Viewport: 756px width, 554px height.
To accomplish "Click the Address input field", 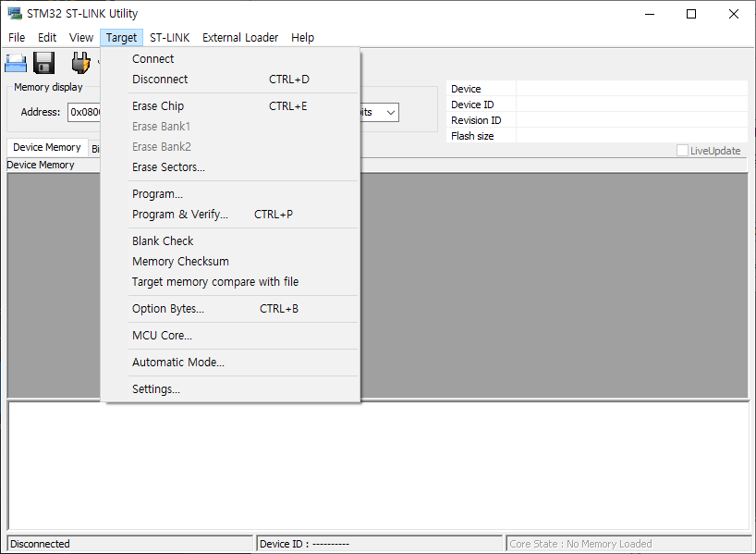I will [x=84, y=113].
